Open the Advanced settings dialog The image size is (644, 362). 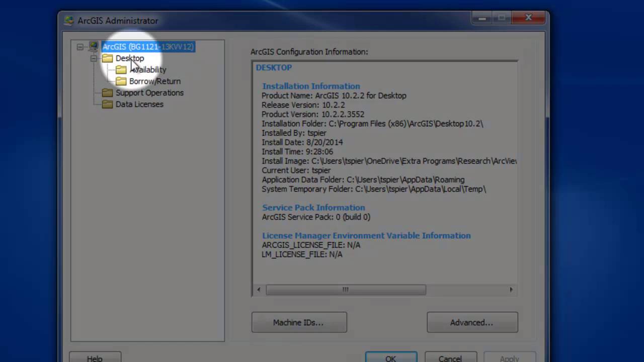click(x=472, y=322)
